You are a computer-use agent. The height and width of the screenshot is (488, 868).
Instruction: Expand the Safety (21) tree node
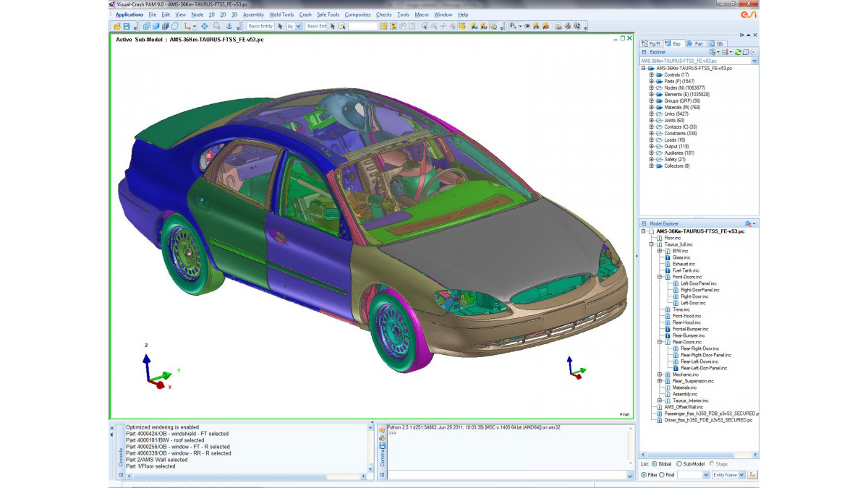[x=651, y=159]
